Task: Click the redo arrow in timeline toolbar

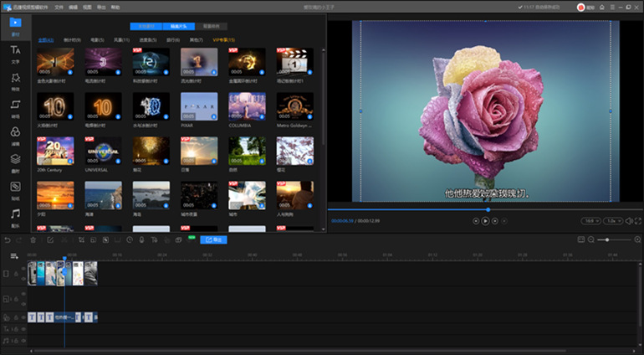Action: tap(18, 239)
